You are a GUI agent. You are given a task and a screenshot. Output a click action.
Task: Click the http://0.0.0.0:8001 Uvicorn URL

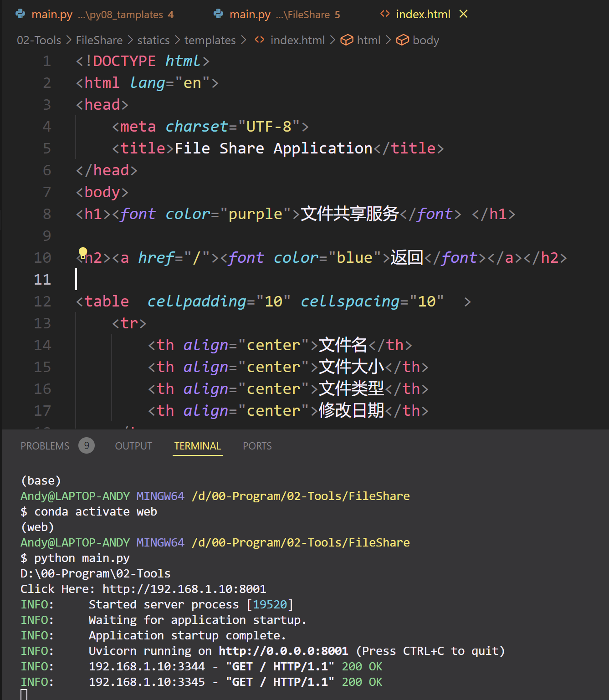coord(283,651)
